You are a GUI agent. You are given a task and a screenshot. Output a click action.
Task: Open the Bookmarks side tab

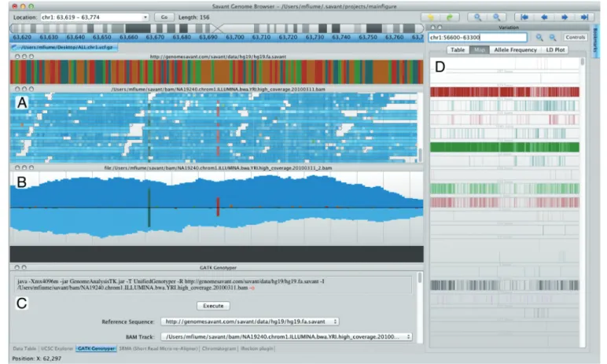pyautogui.click(x=595, y=41)
